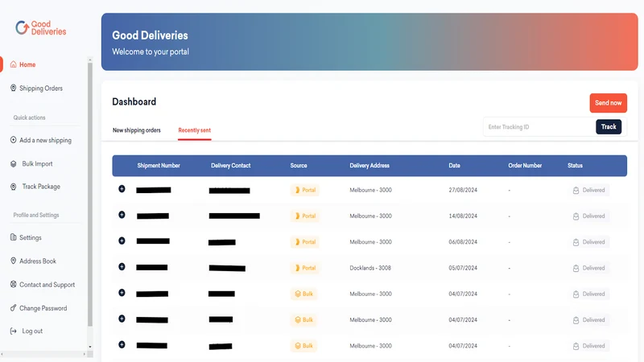Select Add a new shipping
Viewport: 644px width, 362px height.
pos(45,140)
